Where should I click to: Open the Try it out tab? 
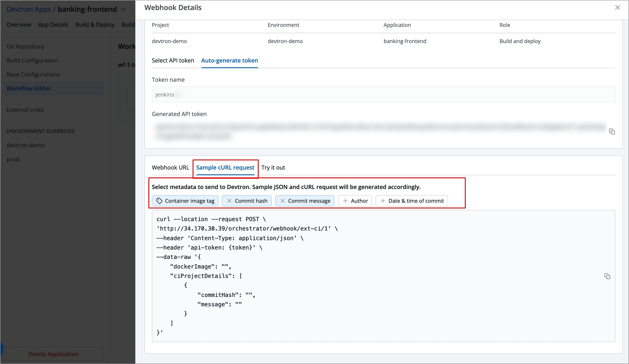click(x=273, y=167)
